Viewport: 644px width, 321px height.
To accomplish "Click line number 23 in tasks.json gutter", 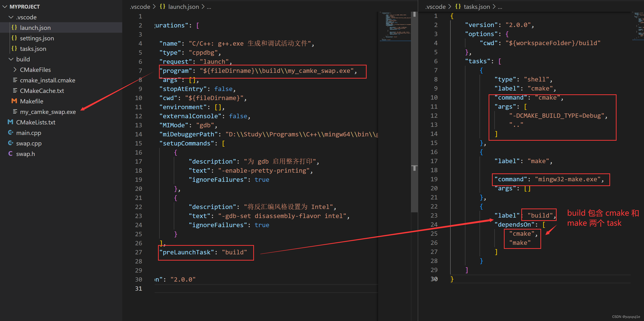I will (x=434, y=215).
